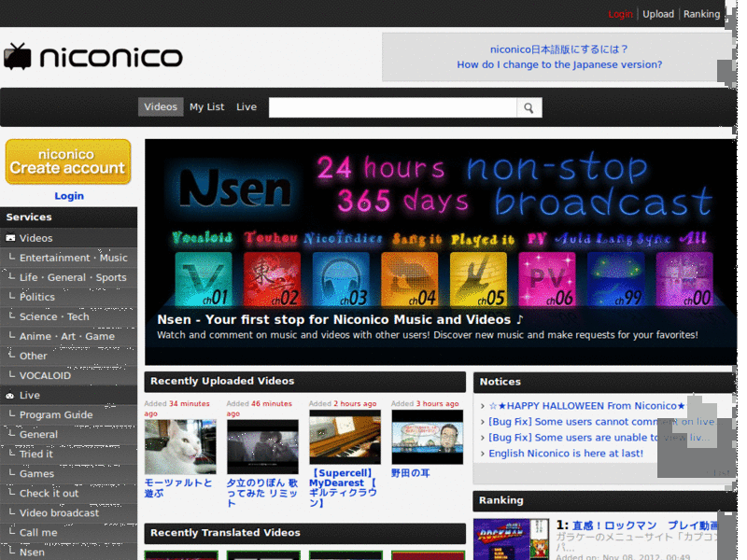Open Upload in the top bar

[658, 14]
